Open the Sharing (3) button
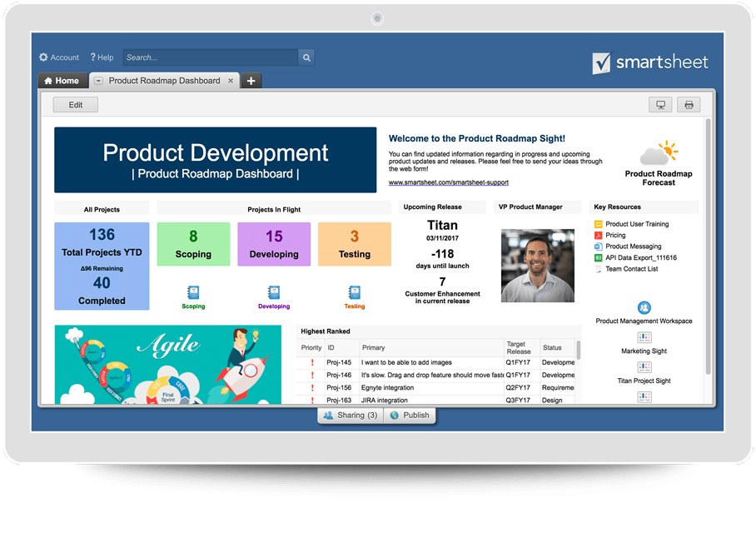 coord(351,416)
